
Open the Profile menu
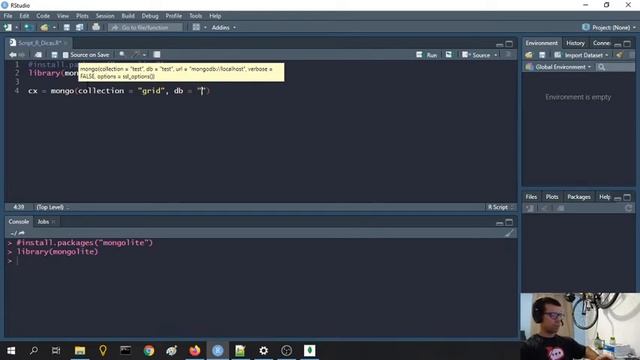pyautogui.click(x=173, y=16)
